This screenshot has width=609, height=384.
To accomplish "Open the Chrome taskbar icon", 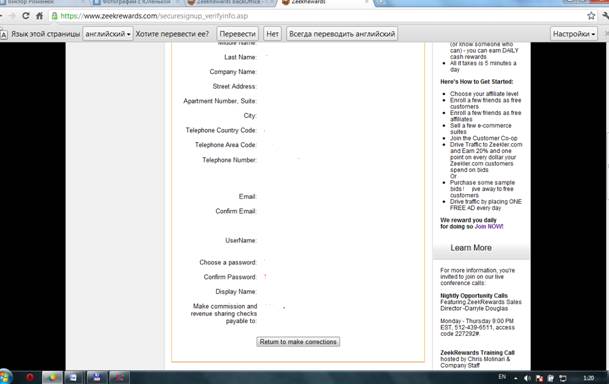I will pos(52,377).
